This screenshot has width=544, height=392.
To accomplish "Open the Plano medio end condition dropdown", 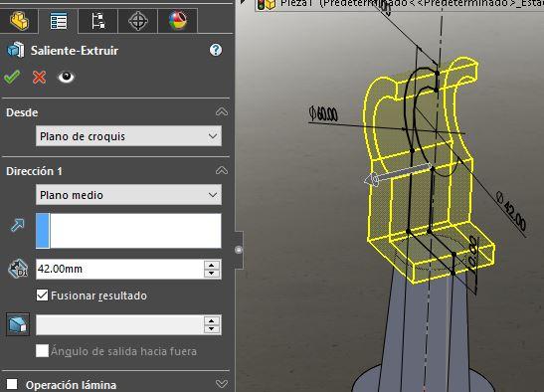I will [x=128, y=195].
